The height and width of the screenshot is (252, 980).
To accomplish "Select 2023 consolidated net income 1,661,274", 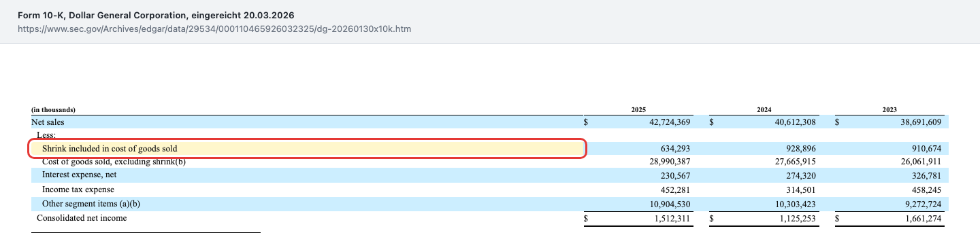I will coord(919,218).
